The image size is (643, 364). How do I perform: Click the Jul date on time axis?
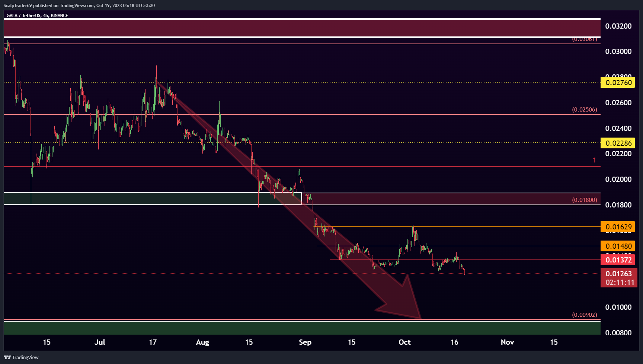pyautogui.click(x=100, y=342)
